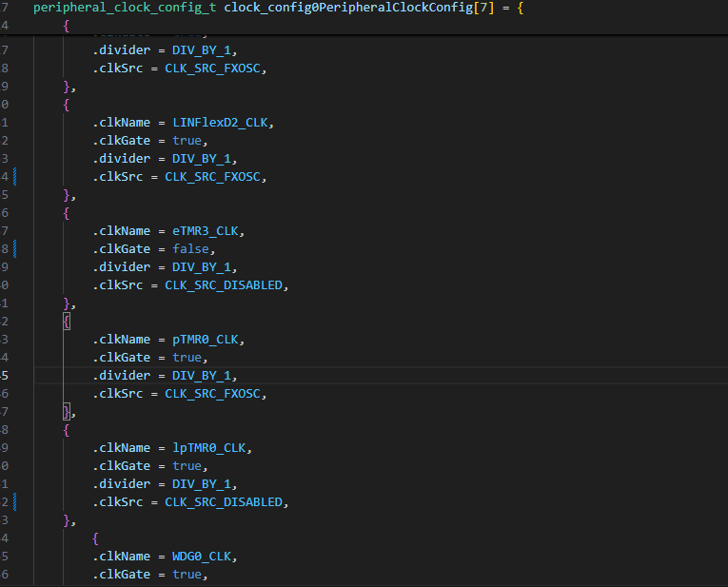
Task: Click highlighted opening brace above pTMR0_CLK
Action: pos(67,322)
